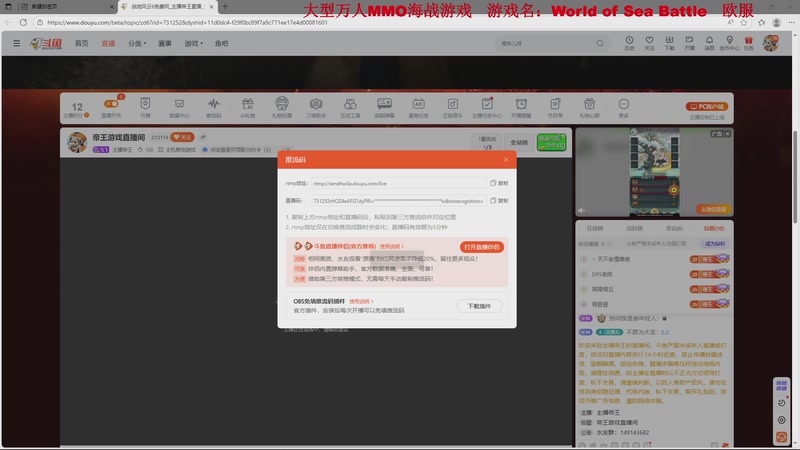Open a new browser tab with plus
800x450 pixels.
(225, 7)
